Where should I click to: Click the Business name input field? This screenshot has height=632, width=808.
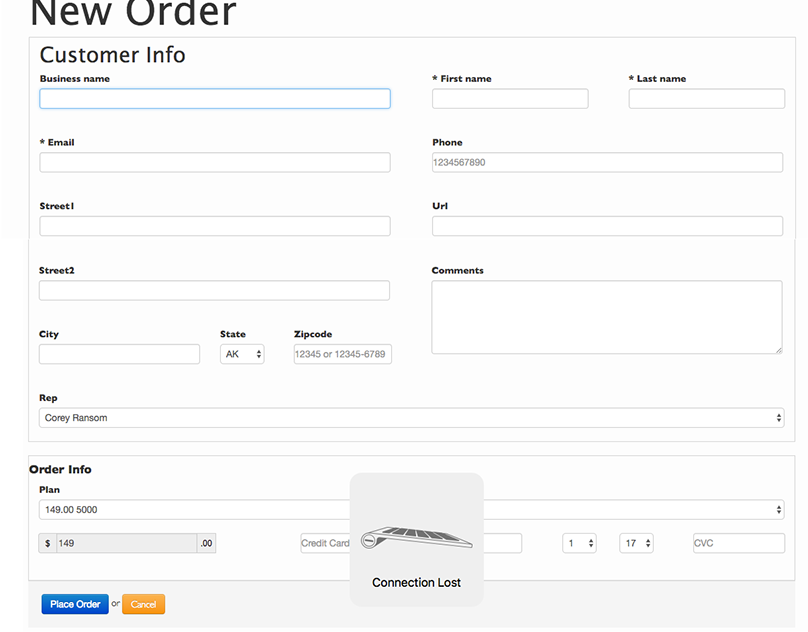pyautogui.click(x=214, y=98)
